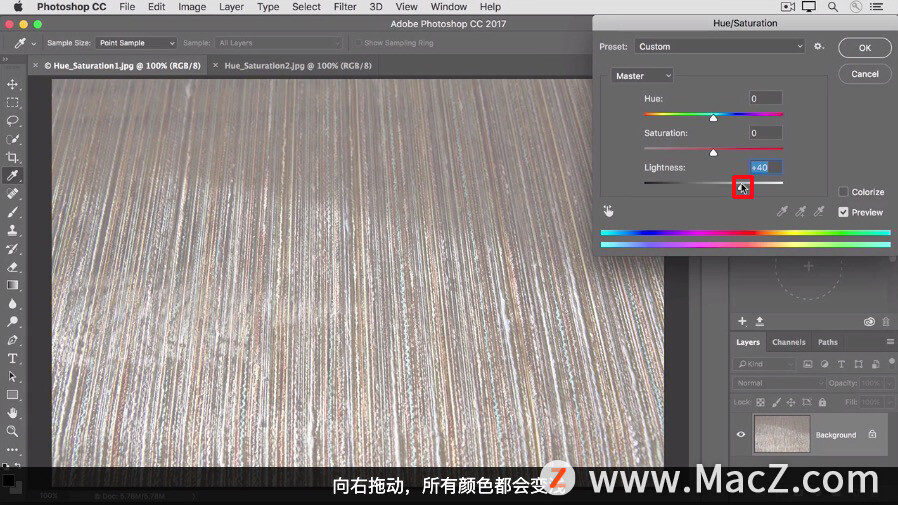The image size is (898, 505).
Task: Enable the Colorize checkbox
Action: [x=843, y=192]
